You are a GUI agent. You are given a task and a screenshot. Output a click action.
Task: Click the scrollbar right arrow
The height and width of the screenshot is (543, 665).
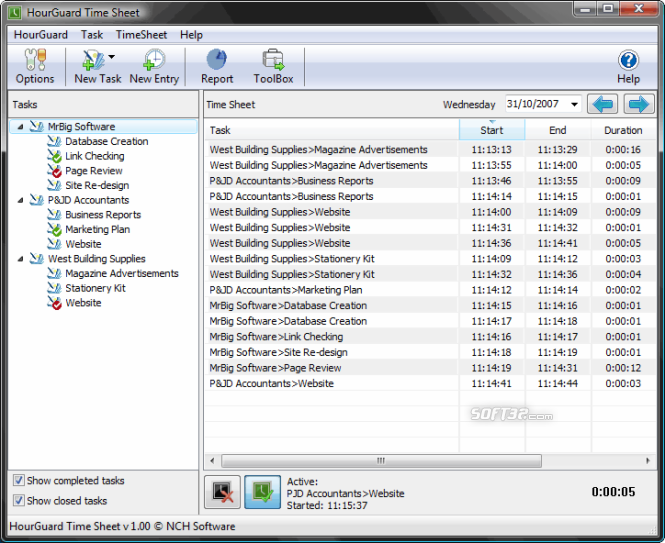tap(648, 460)
